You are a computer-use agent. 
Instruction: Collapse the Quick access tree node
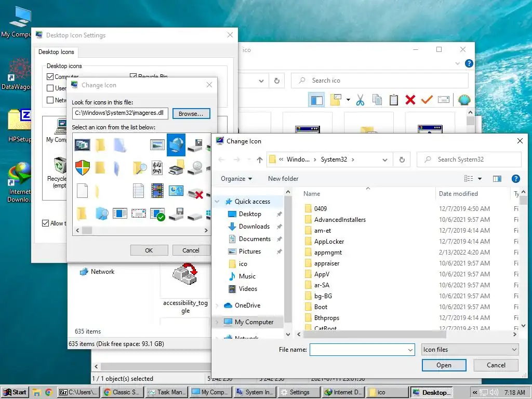tap(217, 202)
